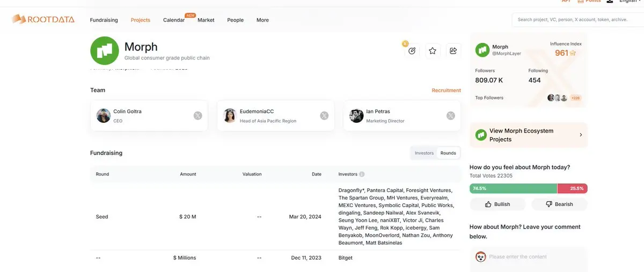Vote Bearish on Morph
644x272 pixels.
pyautogui.click(x=559, y=204)
